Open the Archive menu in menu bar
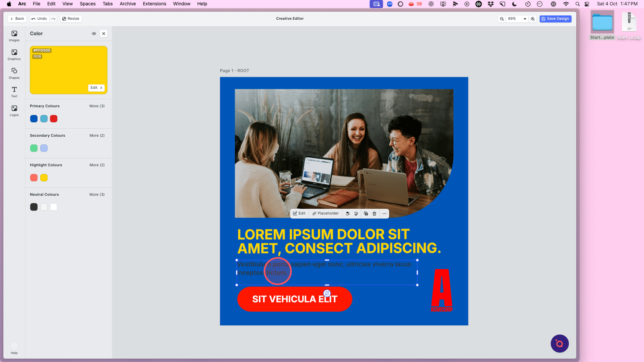This screenshot has width=644, height=362. pyautogui.click(x=128, y=4)
